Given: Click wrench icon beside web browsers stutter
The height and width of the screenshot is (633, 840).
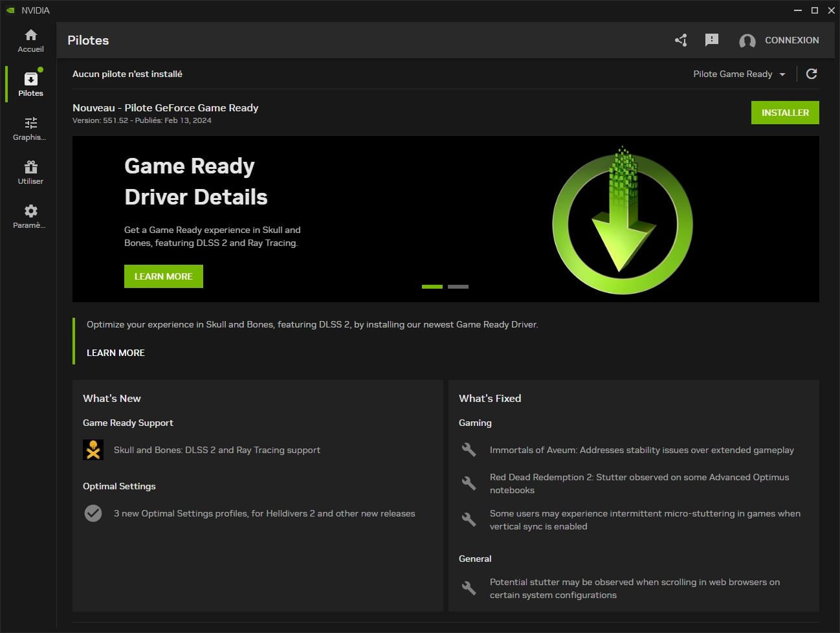Looking at the screenshot, I should [469, 588].
